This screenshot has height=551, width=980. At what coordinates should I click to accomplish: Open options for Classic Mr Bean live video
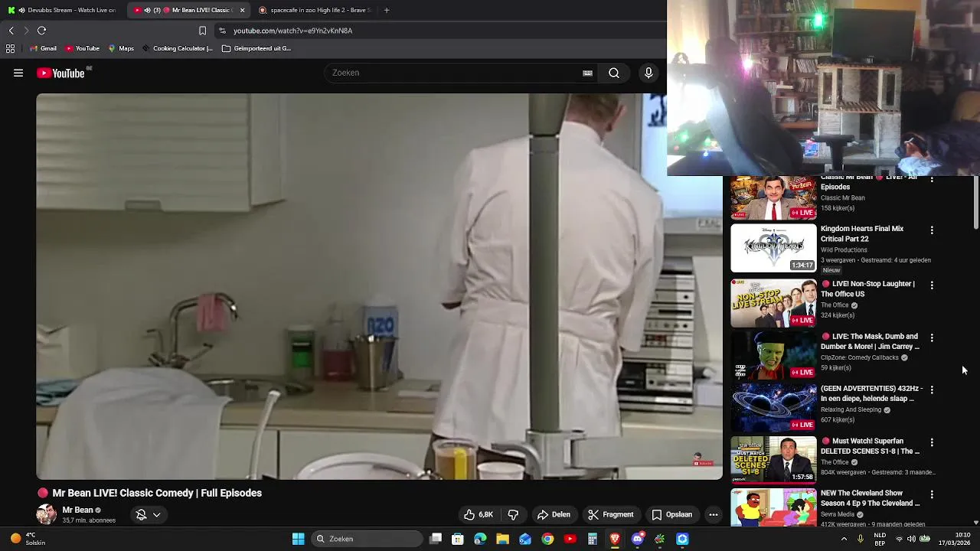932,179
